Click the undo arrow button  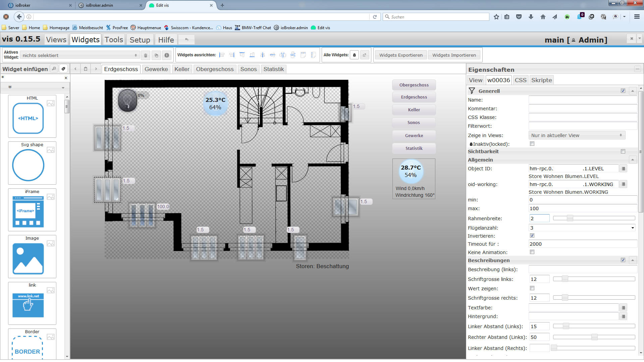pyautogui.click(x=187, y=40)
